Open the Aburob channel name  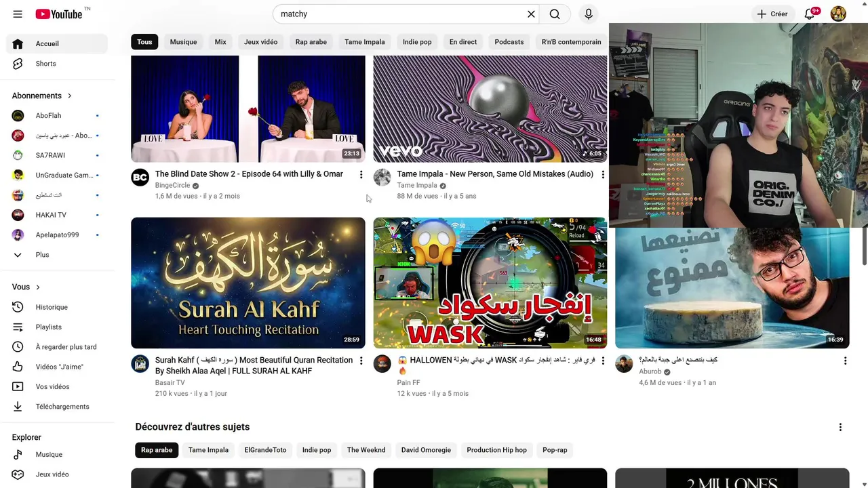[x=650, y=371]
